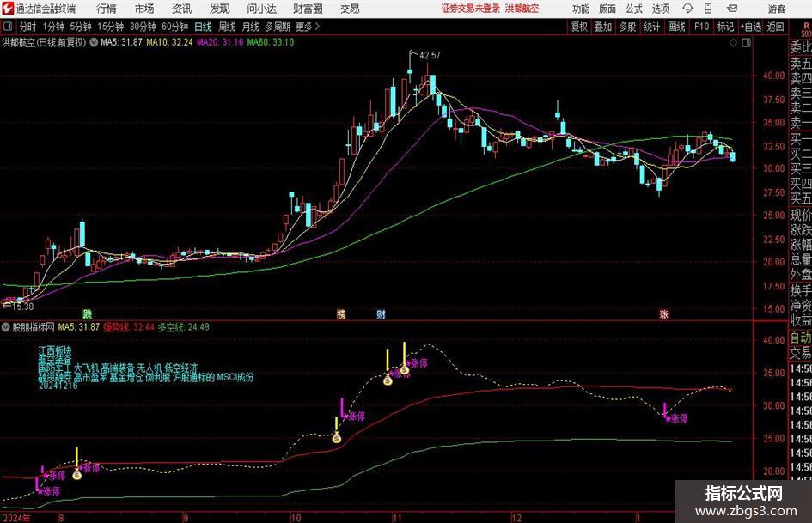Switch to 分时 period tab
This screenshot has height=523, width=812.
coord(28,27)
